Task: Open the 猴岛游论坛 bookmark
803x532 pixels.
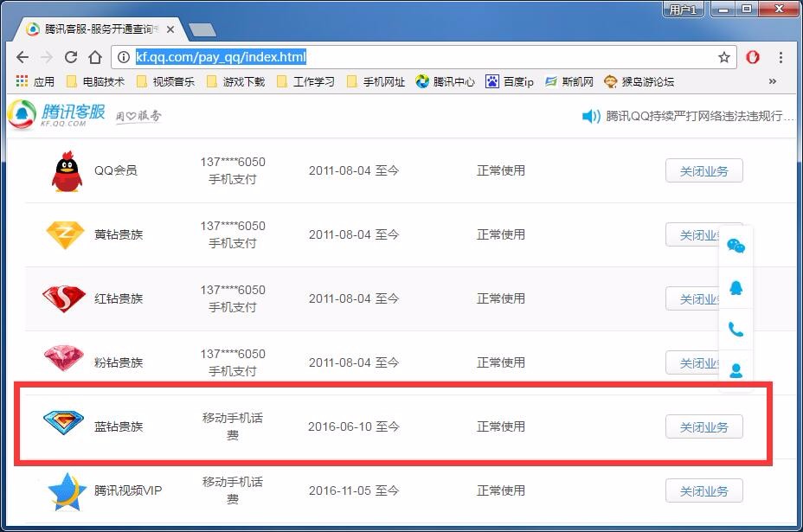Action: 639,81
